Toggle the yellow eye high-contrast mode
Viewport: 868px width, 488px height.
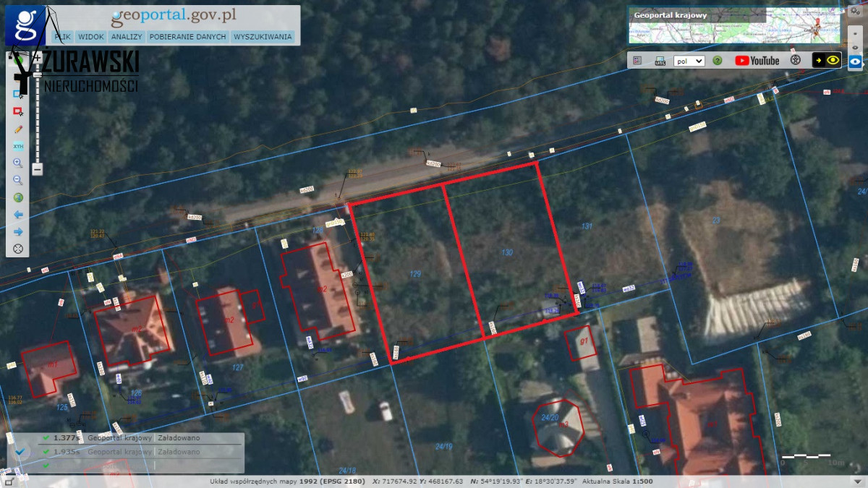coord(827,61)
